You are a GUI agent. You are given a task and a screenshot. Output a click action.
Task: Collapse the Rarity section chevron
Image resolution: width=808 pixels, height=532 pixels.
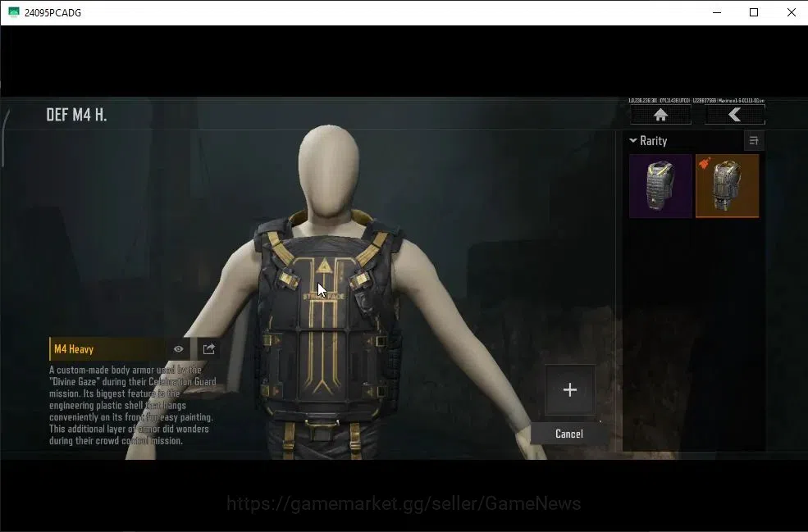point(633,140)
